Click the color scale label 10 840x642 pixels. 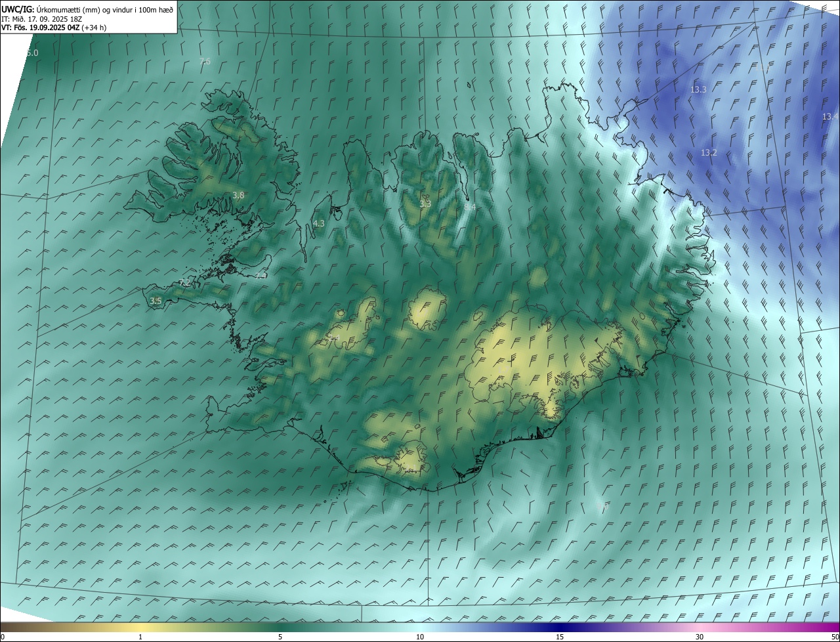coord(420,637)
